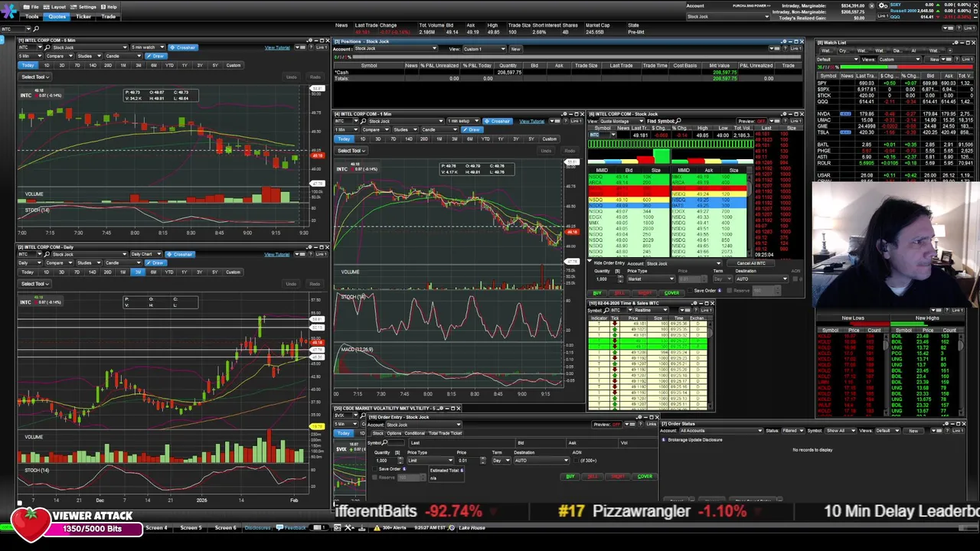Image resolution: width=980 pixels, height=551 pixels.
Task: Switch to the Trade tab
Action: [x=109, y=17]
